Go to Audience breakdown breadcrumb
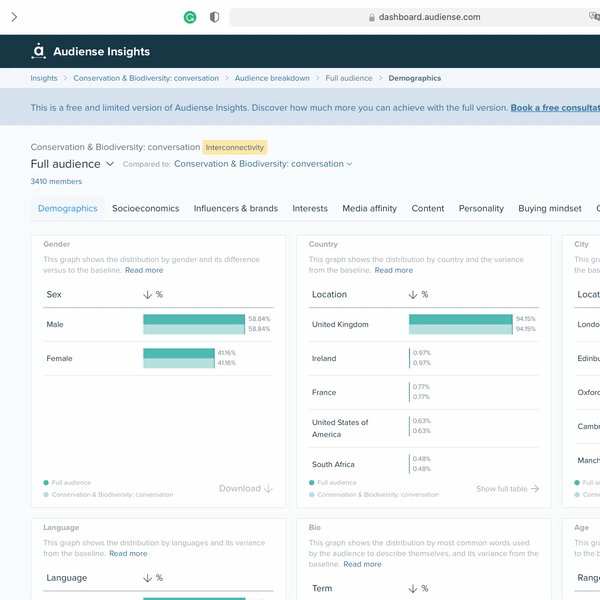This screenshot has height=600, width=600. [272, 78]
